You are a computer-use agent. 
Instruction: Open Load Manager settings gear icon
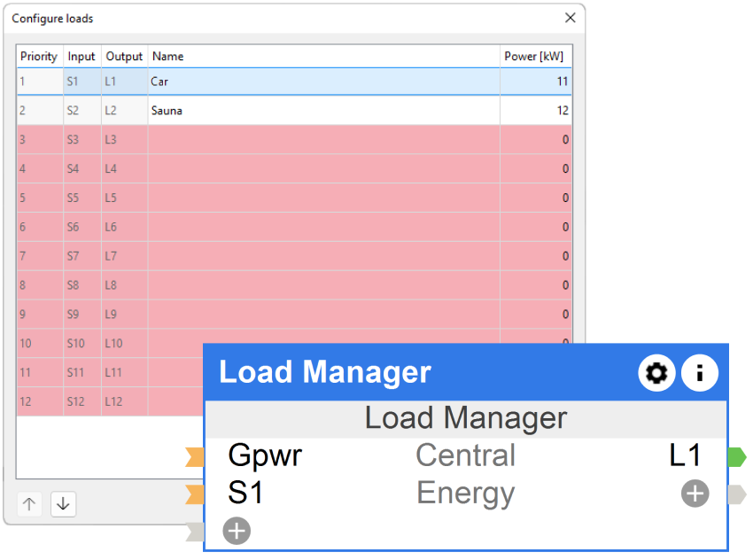(656, 373)
